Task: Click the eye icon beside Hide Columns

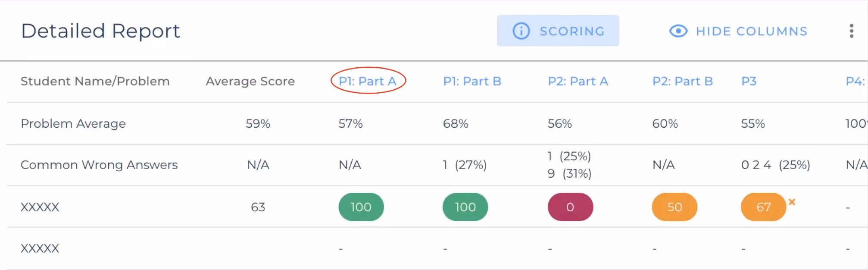Action: [x=678, y=31]
